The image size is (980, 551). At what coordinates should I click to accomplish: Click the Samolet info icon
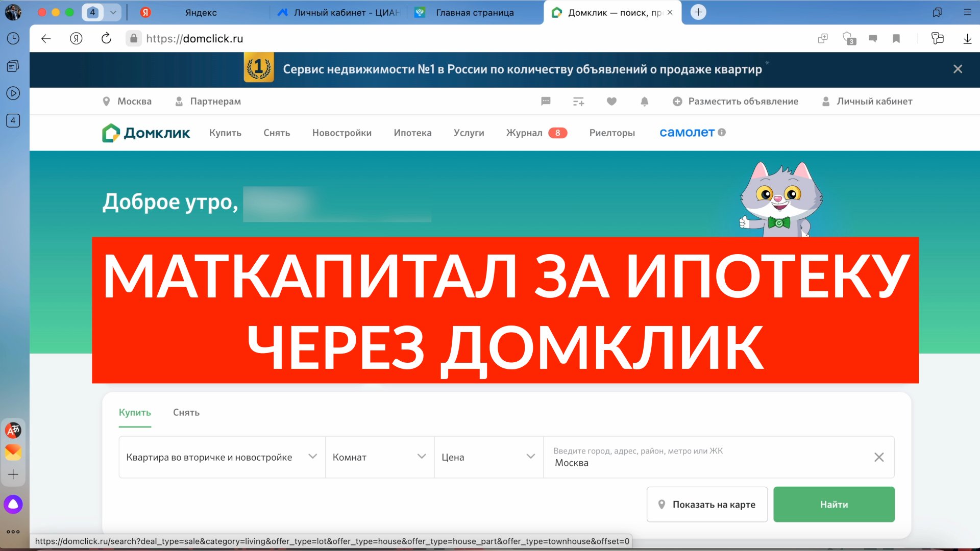722,132
